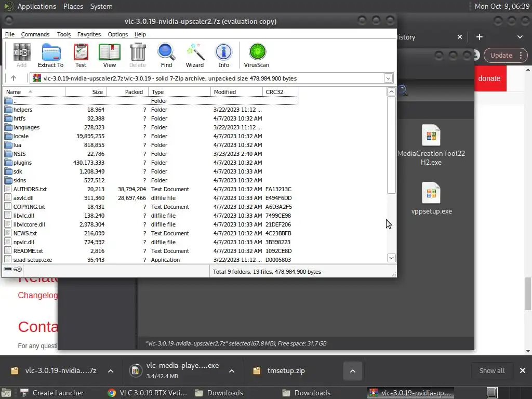Viewport: 532px width, 399px height.
Task: Open options for vlc-media-player exe download
Action: (232, 371)
